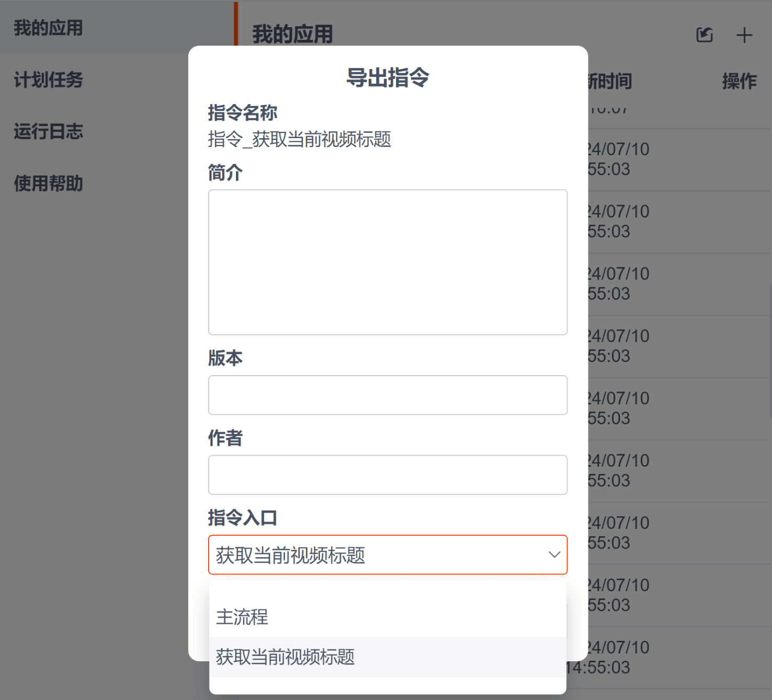Click the chevron arrow in 指令入口 selector
Screen dimensions: 772x700
554,555
